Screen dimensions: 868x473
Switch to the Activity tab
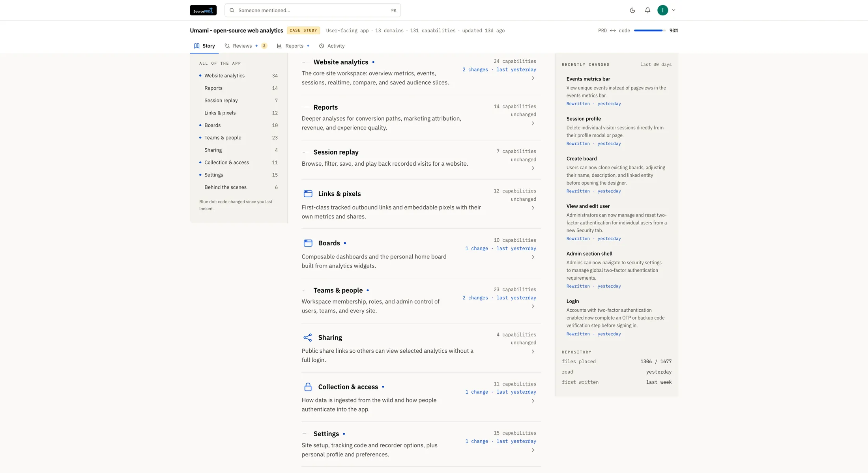(332, 46)
